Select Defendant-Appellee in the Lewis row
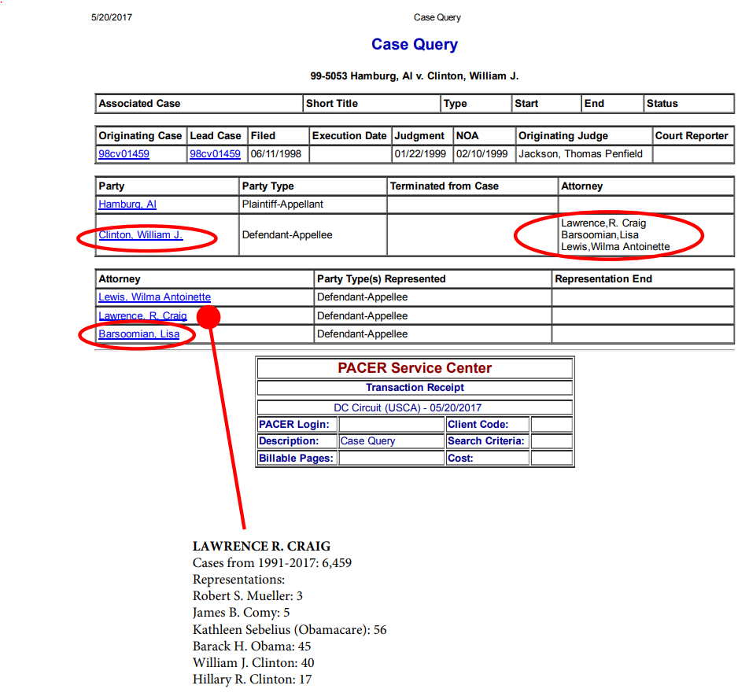Image resolution: width=749 pixels, height=700 pixels. (362, 297)
